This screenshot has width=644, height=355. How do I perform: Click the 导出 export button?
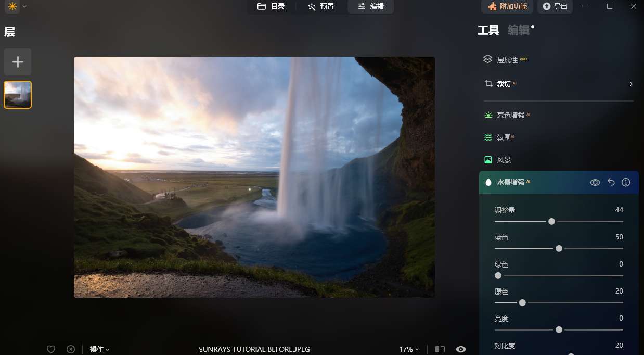pos(555,6)
